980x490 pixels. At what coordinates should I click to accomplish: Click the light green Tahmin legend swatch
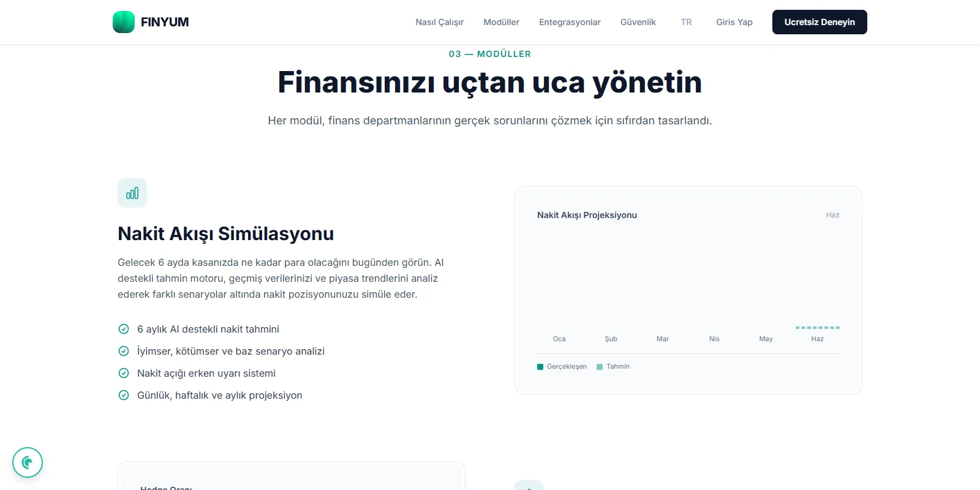coord(600,367)
